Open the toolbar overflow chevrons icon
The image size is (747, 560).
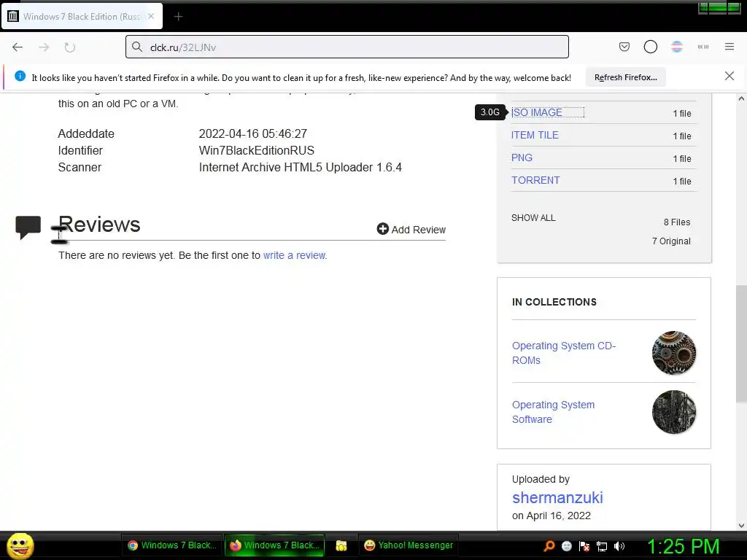[703, 47]
